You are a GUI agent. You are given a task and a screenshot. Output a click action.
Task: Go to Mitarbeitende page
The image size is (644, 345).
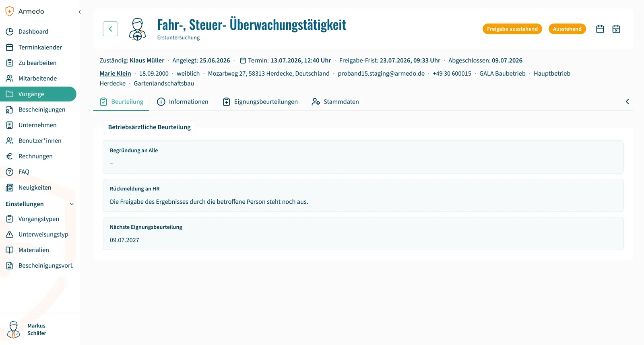point(38,79)
